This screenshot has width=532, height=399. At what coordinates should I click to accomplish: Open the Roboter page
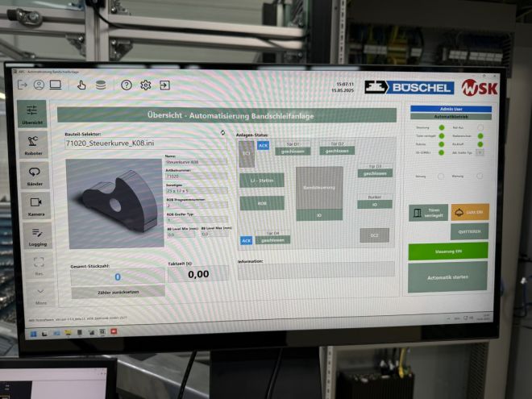pyautogui.click(x=33, y=145)
